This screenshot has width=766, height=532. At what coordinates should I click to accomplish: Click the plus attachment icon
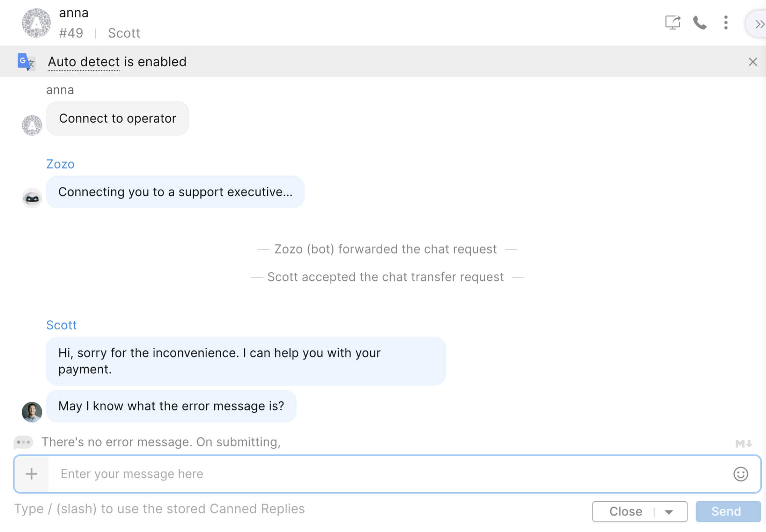(31, 474)
